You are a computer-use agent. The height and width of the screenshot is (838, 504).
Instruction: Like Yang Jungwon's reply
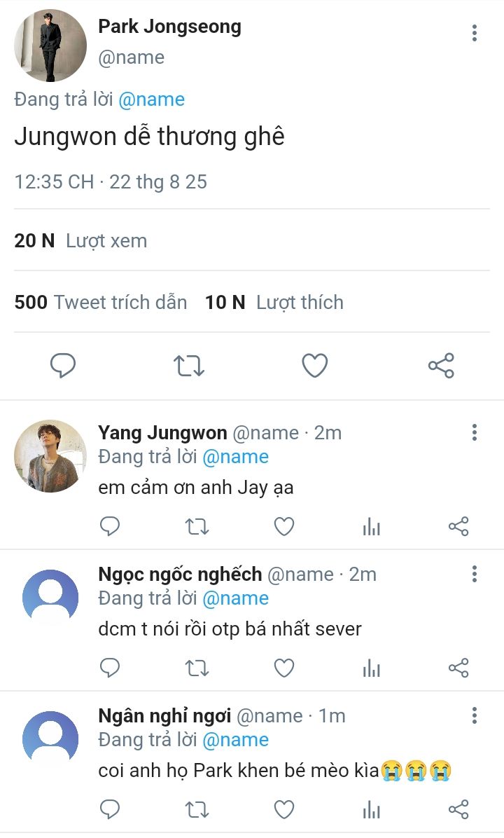(283, 526)
